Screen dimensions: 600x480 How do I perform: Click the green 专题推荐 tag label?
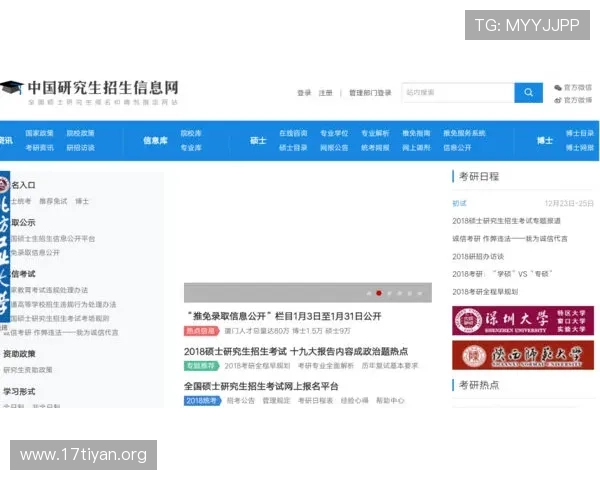click(x=202, y=366)
